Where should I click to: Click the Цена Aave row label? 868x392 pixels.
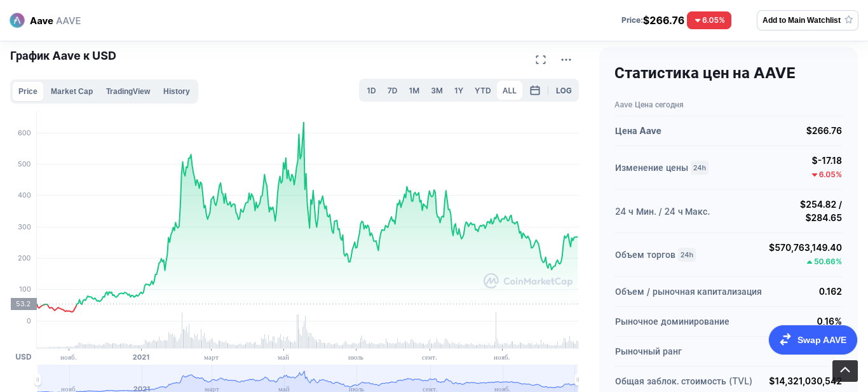point(638,131)
